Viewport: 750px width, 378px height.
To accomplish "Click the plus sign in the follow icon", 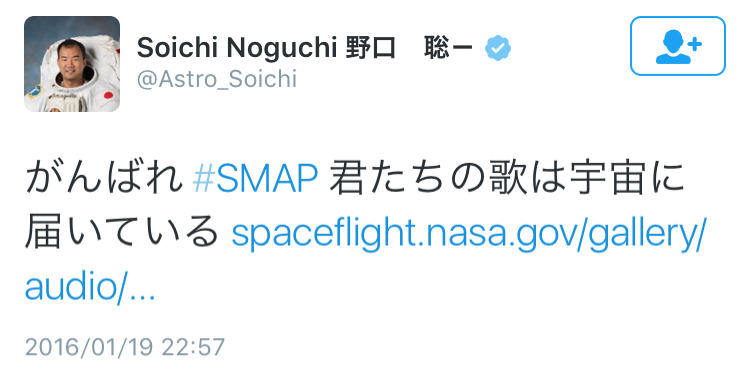I will click(x=695, y=44).
